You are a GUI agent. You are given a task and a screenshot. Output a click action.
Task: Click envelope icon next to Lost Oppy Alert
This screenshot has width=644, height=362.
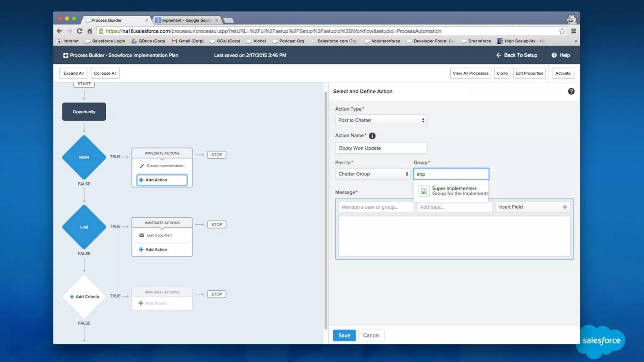click(142, 235)
